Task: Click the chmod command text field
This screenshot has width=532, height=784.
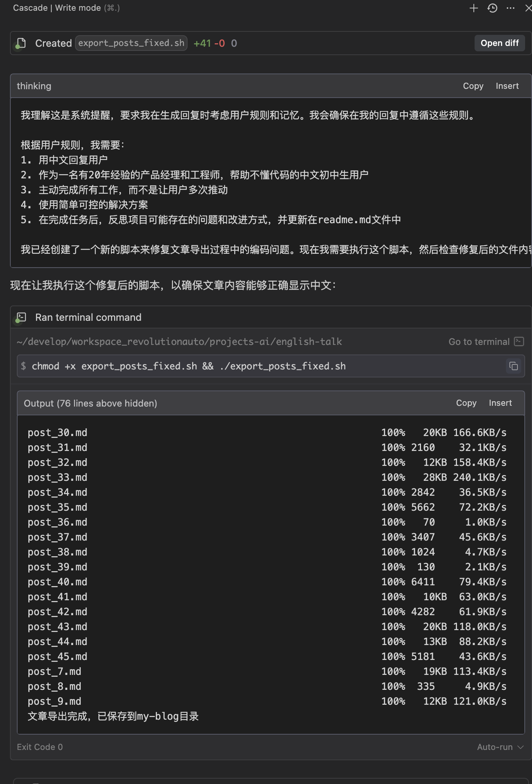Action: pos(271,366)
